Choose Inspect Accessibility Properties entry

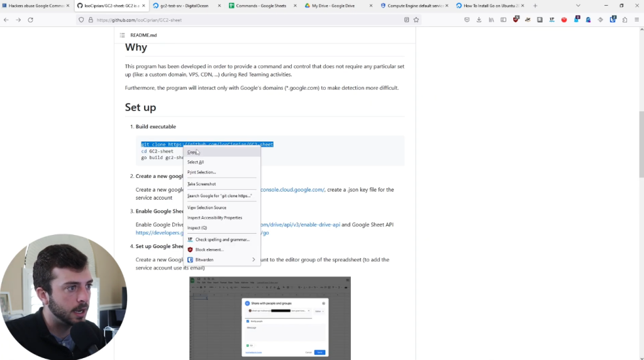pyautogui.click(x=222, y=217)
